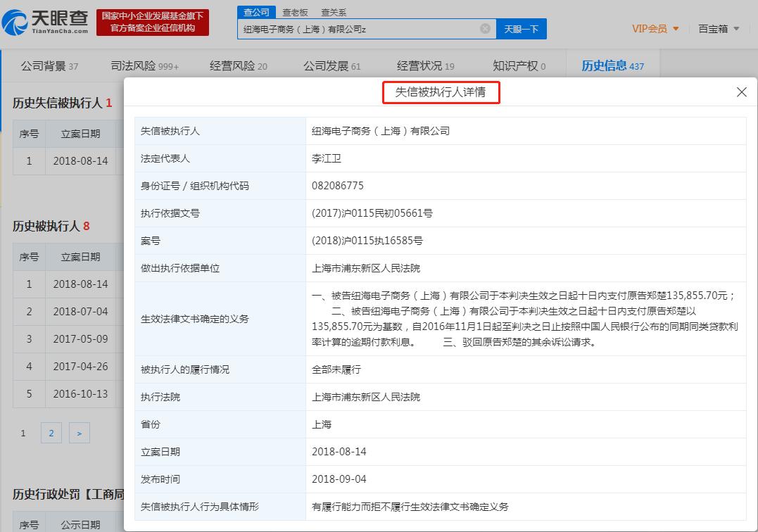View the 经营状况 tab

(x=425, y=66)
